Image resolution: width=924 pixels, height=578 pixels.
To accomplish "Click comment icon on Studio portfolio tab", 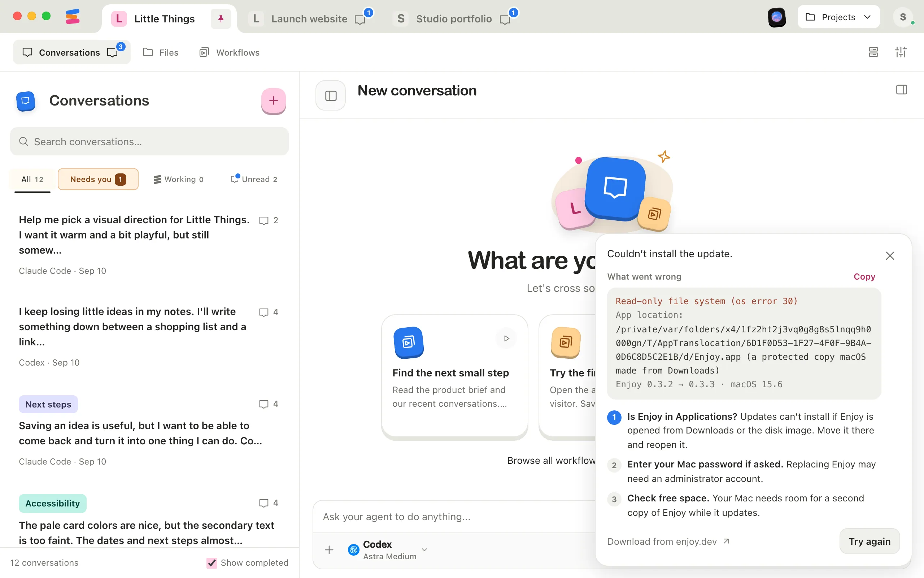I will pos(505,20).
